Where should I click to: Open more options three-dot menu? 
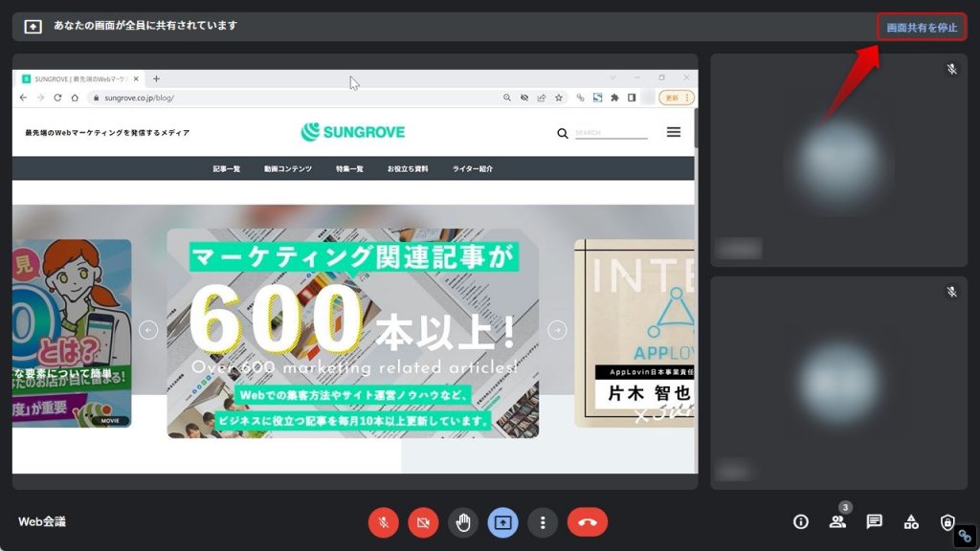543,522
